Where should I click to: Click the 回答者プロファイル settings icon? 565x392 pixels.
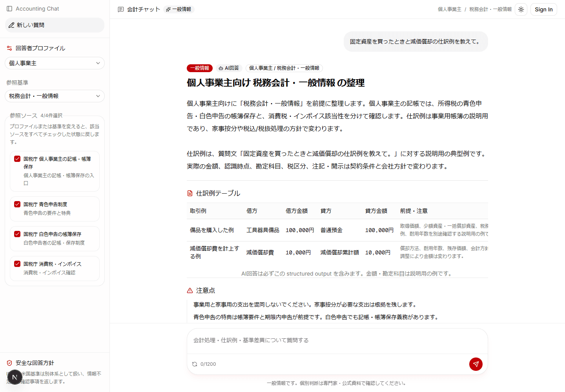(x=9, y=48)
